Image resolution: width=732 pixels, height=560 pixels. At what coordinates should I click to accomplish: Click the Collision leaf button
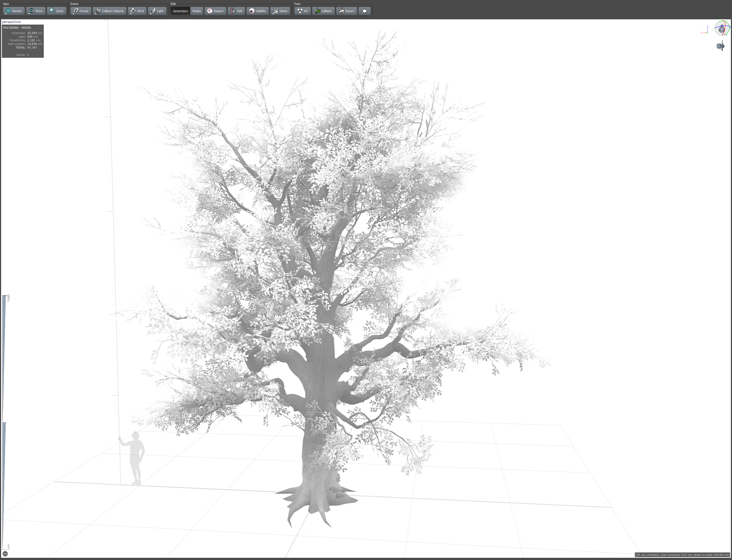point(323,11)
